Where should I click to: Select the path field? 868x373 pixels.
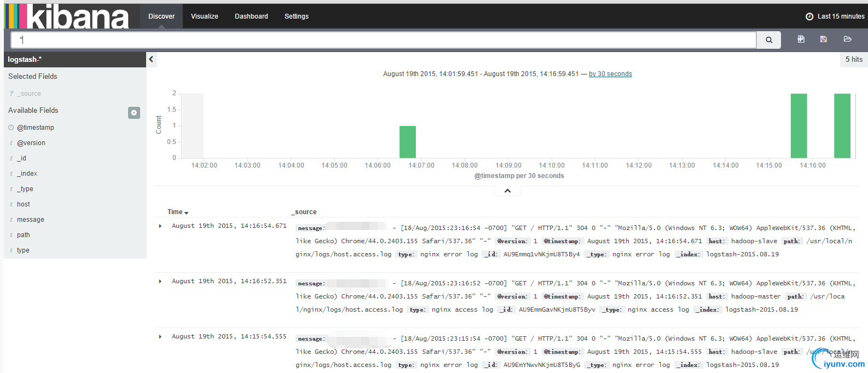point(24,235)
